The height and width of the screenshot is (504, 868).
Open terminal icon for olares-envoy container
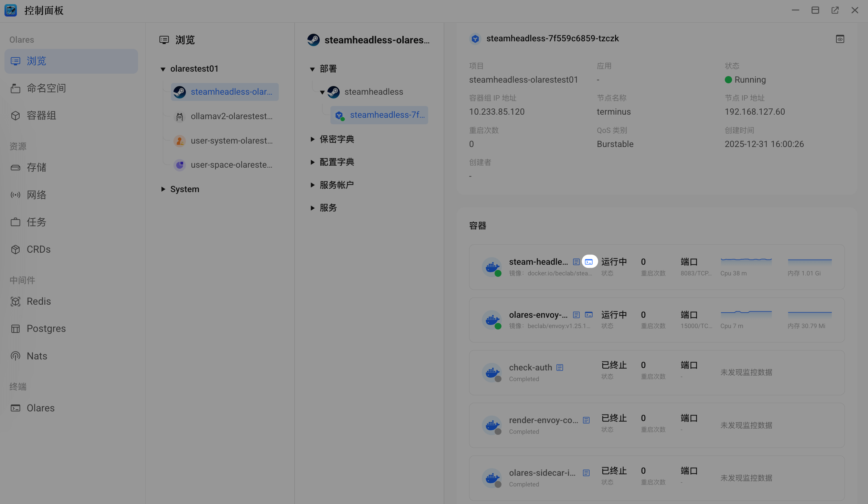coord(589,315)
